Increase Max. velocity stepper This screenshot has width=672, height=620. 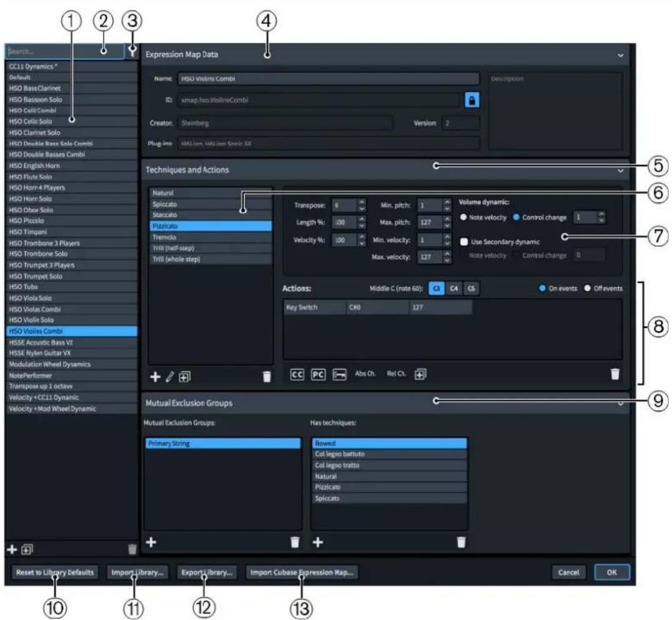click(x=447, y=253)
